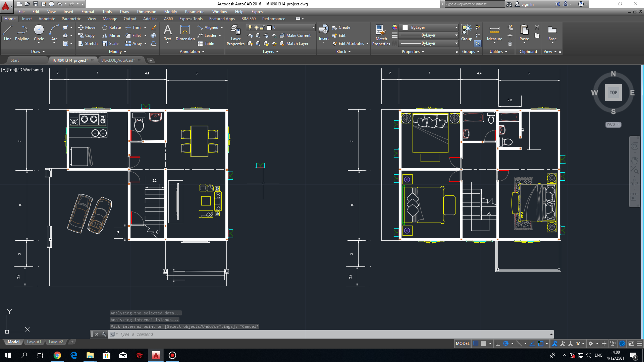Toggle MODEL space button in status bar
This screenshot has height=362, width=644.
[463, 344]
